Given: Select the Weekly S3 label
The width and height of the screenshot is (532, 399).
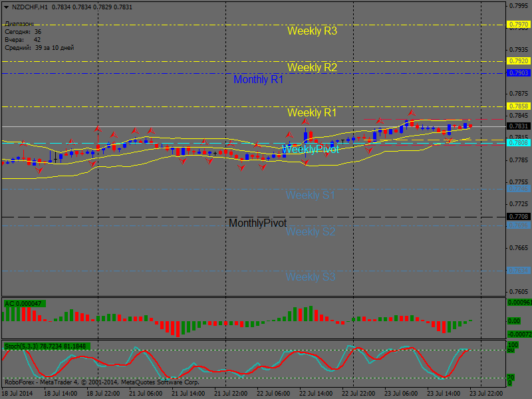Looking at the screenshot, I should pyautogui.click(x=310, y=277).
